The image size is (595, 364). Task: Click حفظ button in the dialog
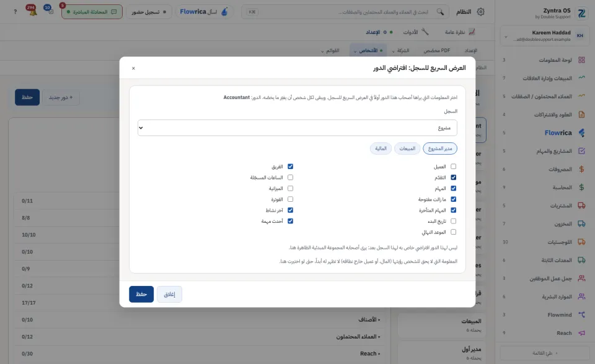[x=141, y=294]
